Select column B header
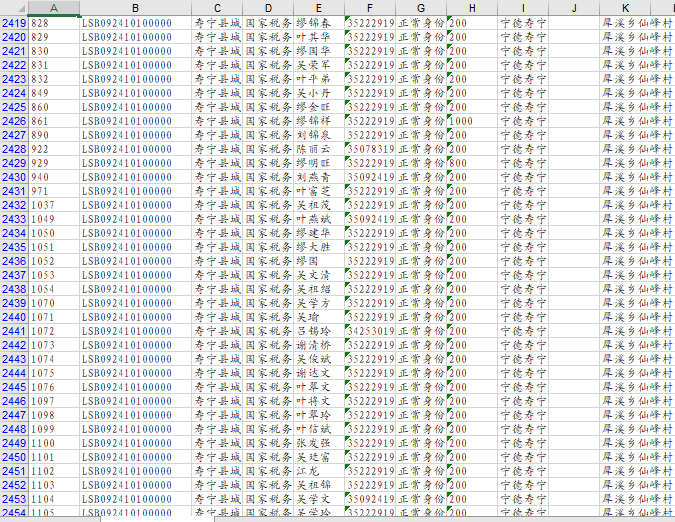The height and width of the screenshot is (522, 675). point(135,8)
